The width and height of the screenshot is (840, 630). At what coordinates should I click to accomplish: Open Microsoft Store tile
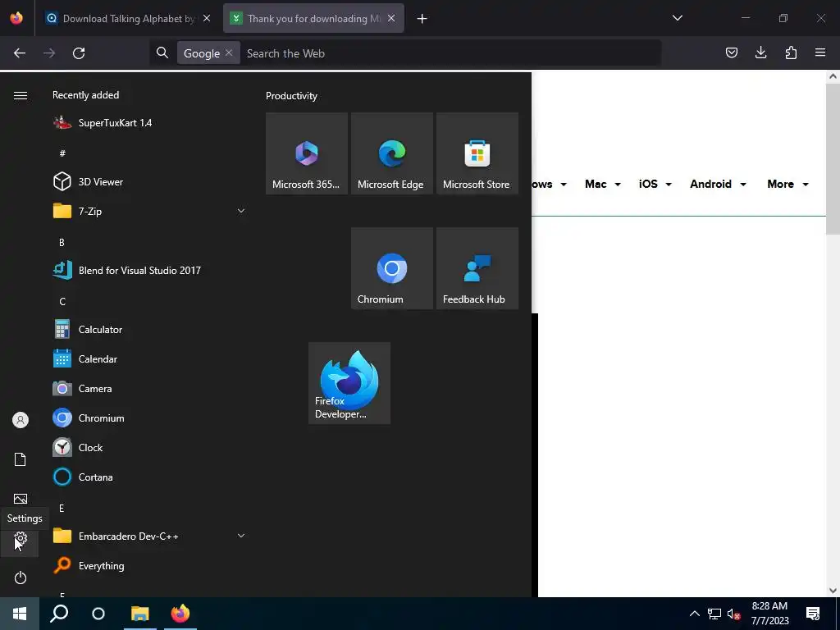coord(477,153)
